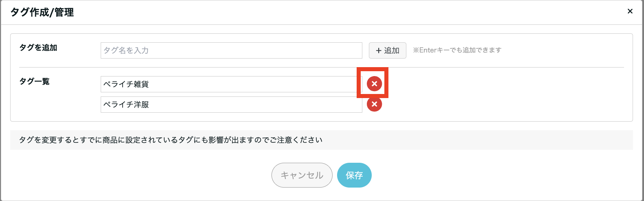Image resolution: width=644 pixels, height=201 pixels.
Task: Click the 保存 label text on the save button
Action: [x=354, y=175]
